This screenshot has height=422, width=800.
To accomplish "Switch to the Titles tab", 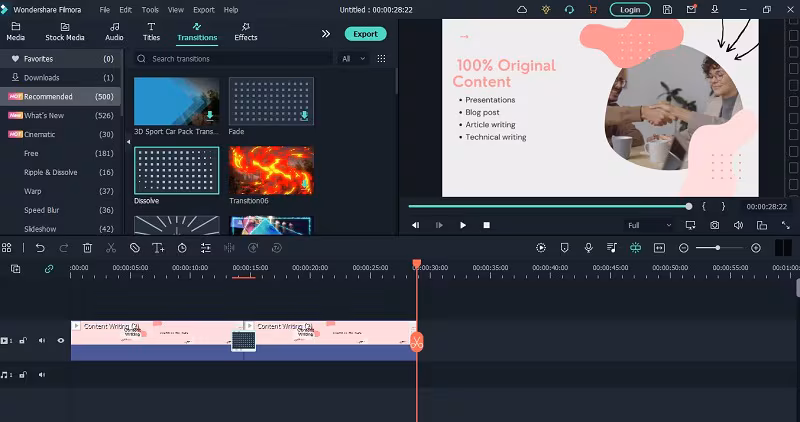I will click(x=151, y=32).
